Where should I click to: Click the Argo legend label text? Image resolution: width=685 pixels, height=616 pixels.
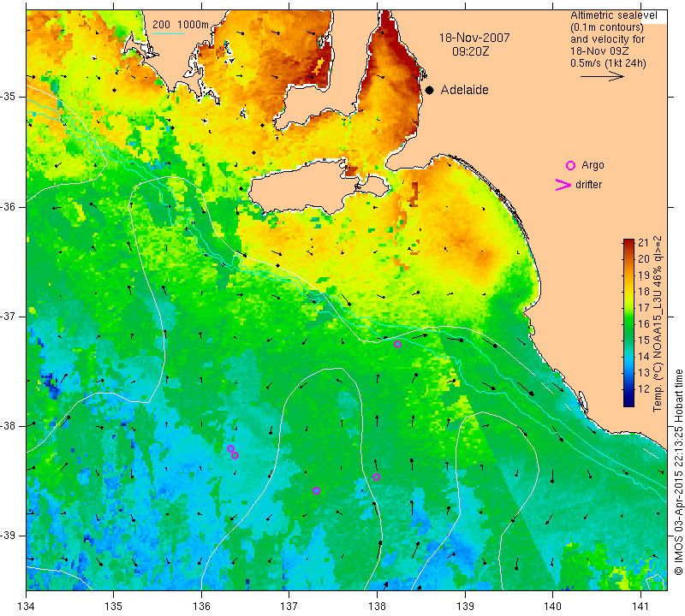[593, 165]
